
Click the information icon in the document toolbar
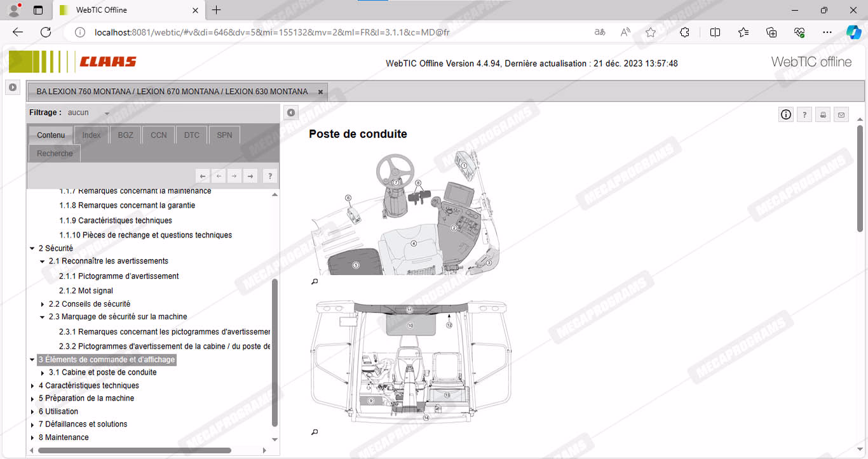[x=786, y=115]
